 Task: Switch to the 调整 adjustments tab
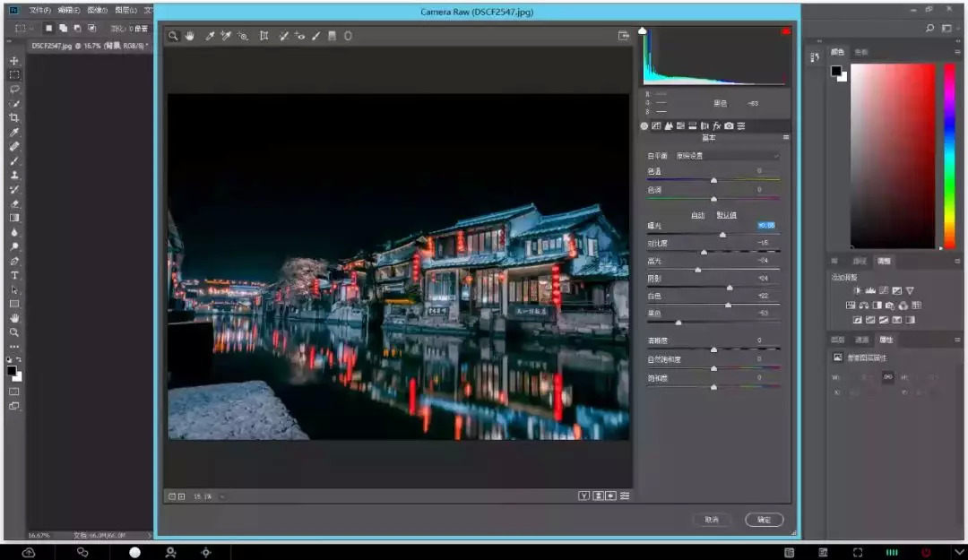[x=884, y=261]
